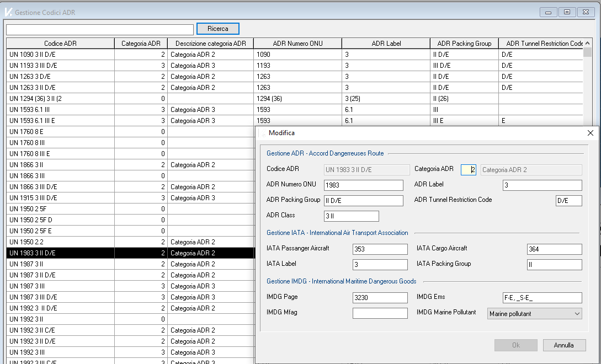Screen dimensions: 601x364
Task: Select row UN 1090 3 II D/E
Action: click(x=60, y=55)
